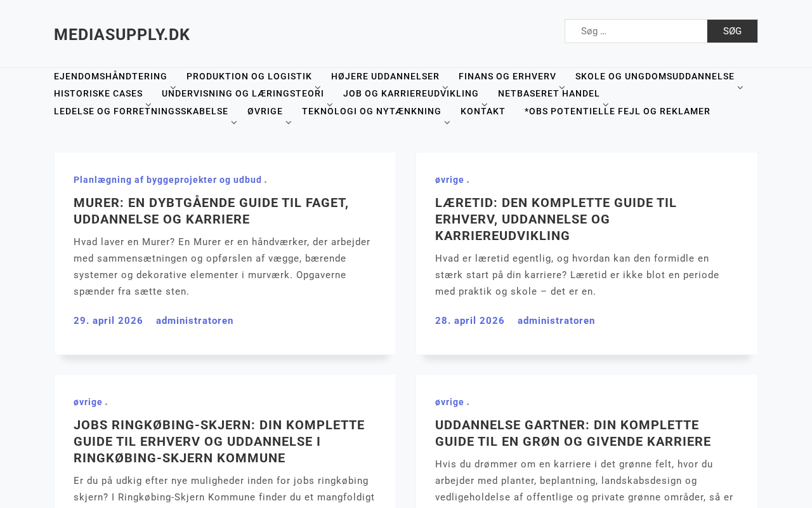Open the Kontakt menu item
812x508 pixels.
tap(483, 111)
